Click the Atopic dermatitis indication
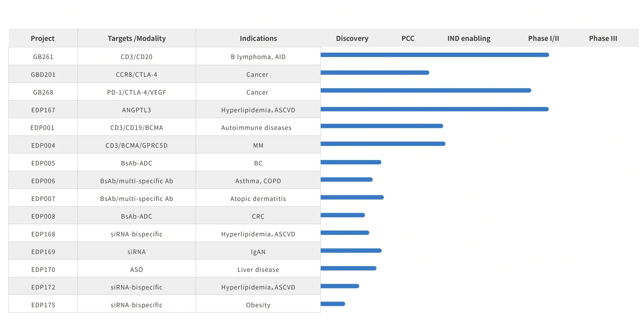Screen dimensions: 644x320 click(258, 199)
